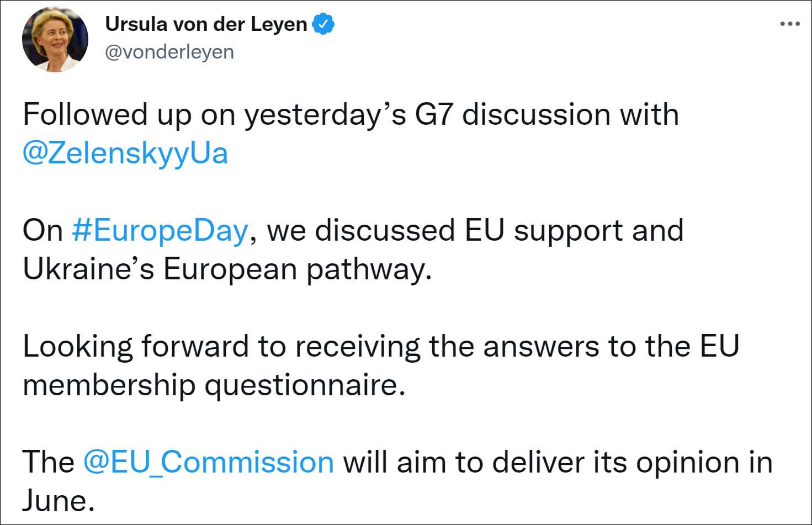Follow the @EU_Commission mention link
Viewport: 812px width, 525px height.
pyautogui.click(x=208, y=462)
